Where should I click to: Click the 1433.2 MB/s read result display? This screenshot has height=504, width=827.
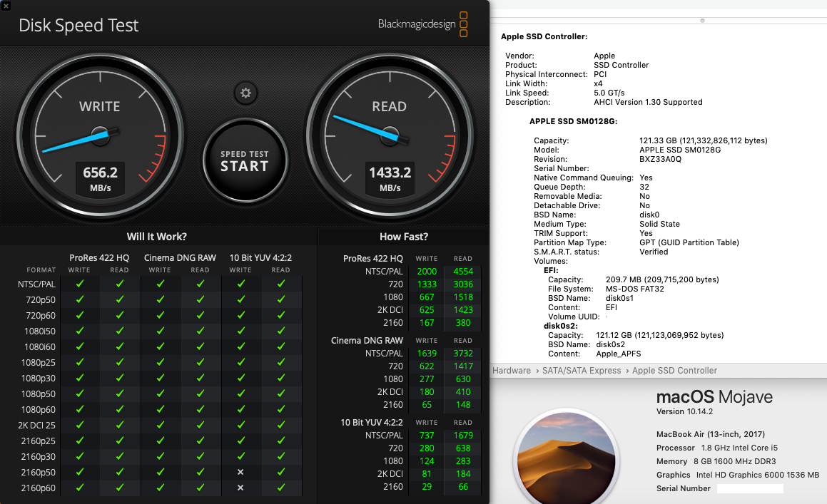click(389, 179)
